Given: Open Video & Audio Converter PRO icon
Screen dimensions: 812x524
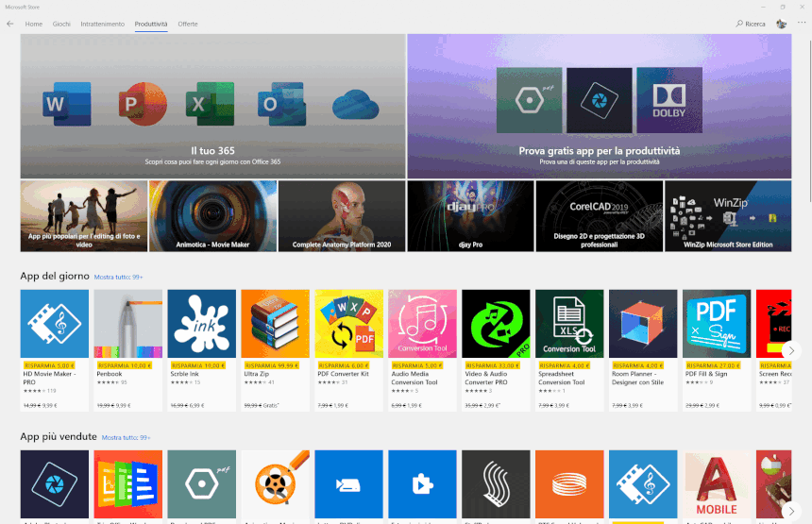Looking at the screenshot, I should pos(496,324).
